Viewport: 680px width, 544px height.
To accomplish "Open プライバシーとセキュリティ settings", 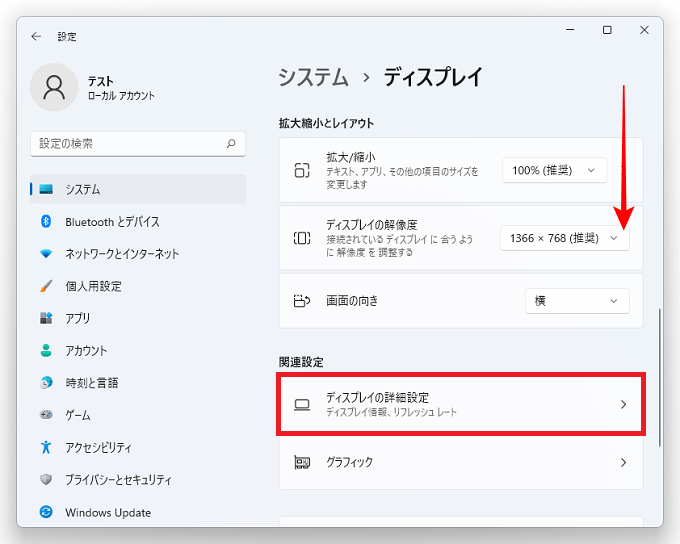I will coord(138,480).
